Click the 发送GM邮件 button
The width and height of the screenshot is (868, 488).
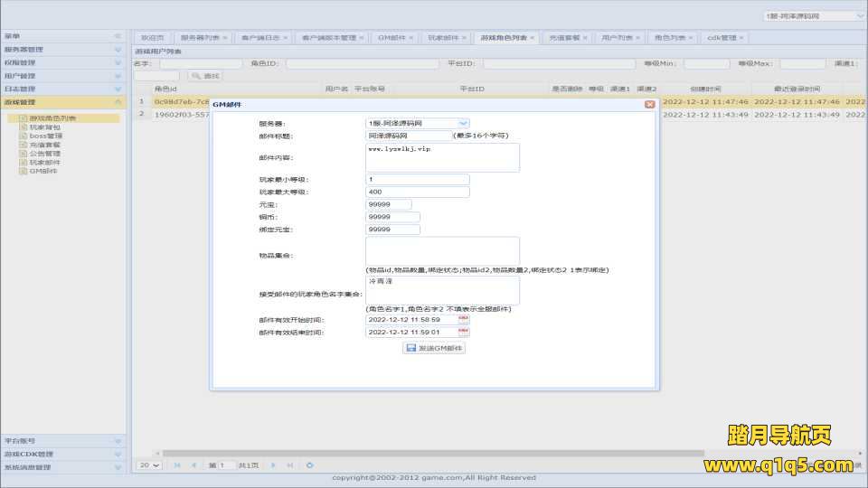click(x=434, y=348)
